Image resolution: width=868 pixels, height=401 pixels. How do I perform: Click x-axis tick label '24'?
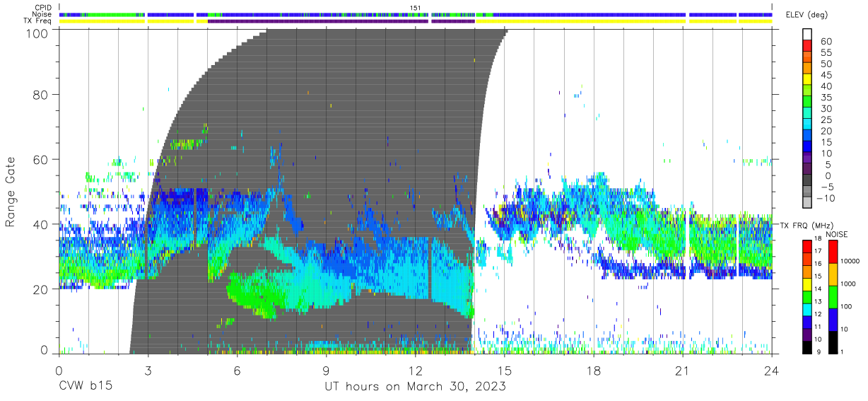click(772, 370)
